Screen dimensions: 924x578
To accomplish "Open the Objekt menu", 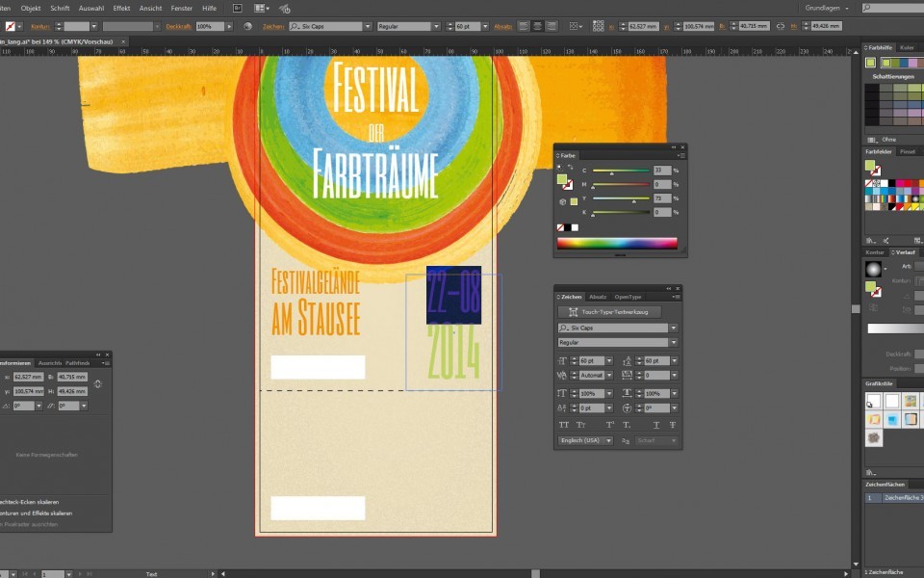I will [x=31, y=9].
